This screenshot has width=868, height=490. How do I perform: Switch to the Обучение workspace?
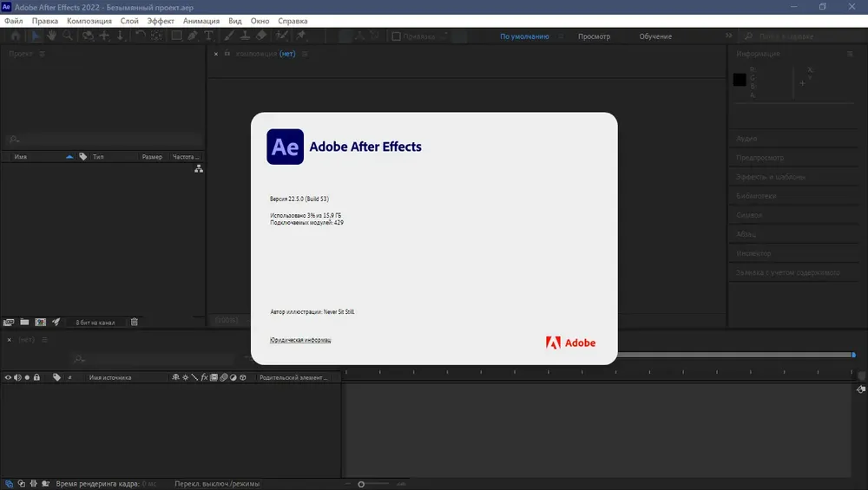[655, 36]
